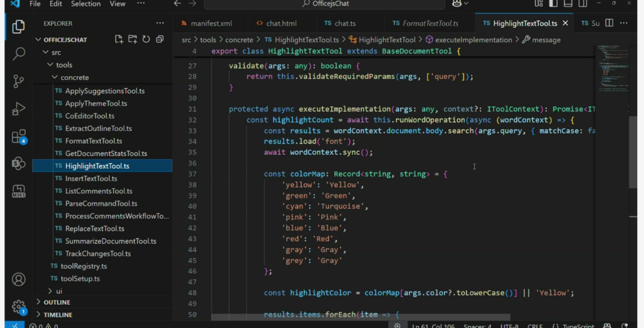Image resolution: width=644 pixels, height=328 pixels.
Task: Open the Selection menu
Action: pyautogui.click(x=84, y=4)
